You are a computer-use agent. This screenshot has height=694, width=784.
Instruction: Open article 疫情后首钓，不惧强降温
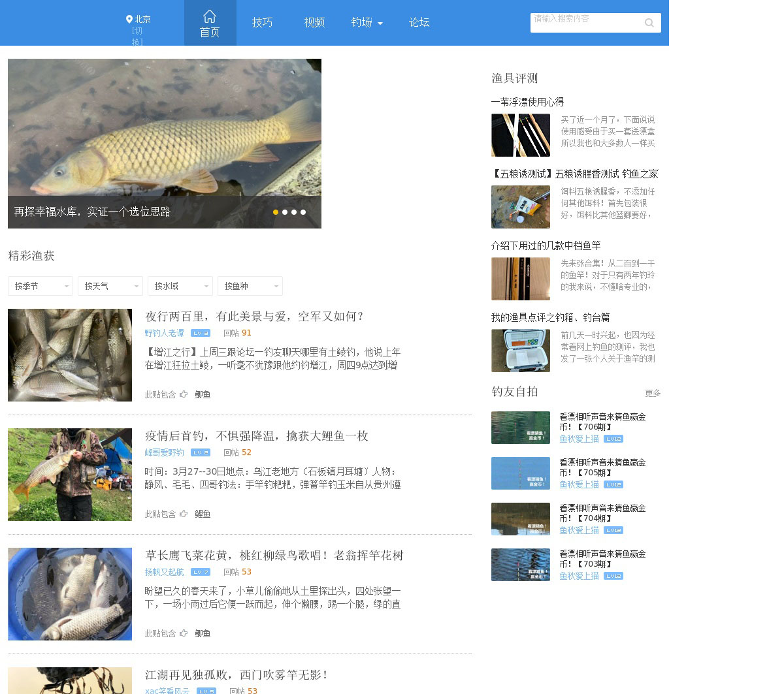click(x=256, y=436)
